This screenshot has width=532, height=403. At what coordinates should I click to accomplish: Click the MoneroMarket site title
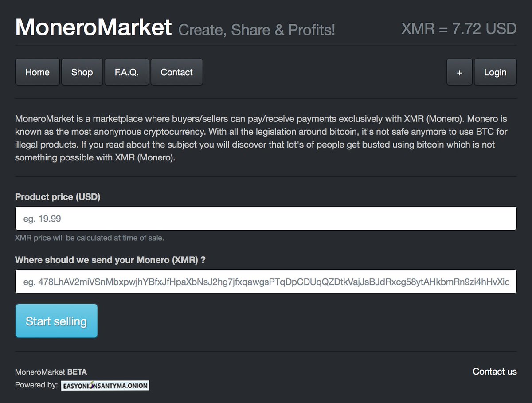tap(94, 27)
